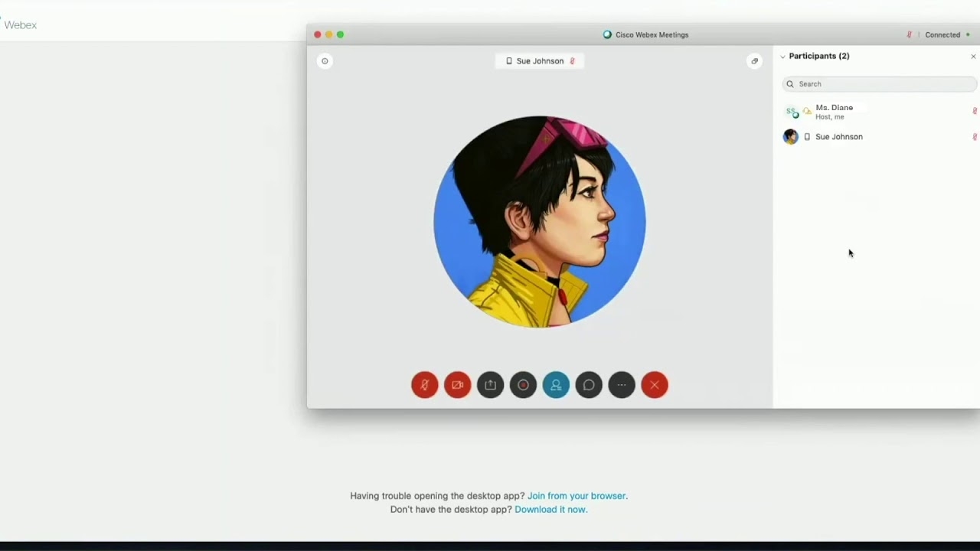Click Ms. Diane's avatar initials icon
980x551 pixels.
tap(791, 112)
